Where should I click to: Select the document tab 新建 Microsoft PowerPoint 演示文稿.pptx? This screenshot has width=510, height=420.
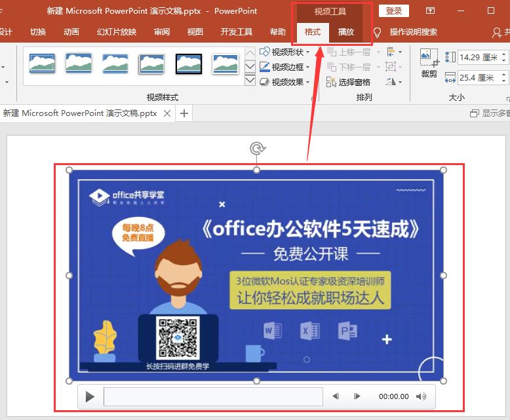tap(80, 113)
